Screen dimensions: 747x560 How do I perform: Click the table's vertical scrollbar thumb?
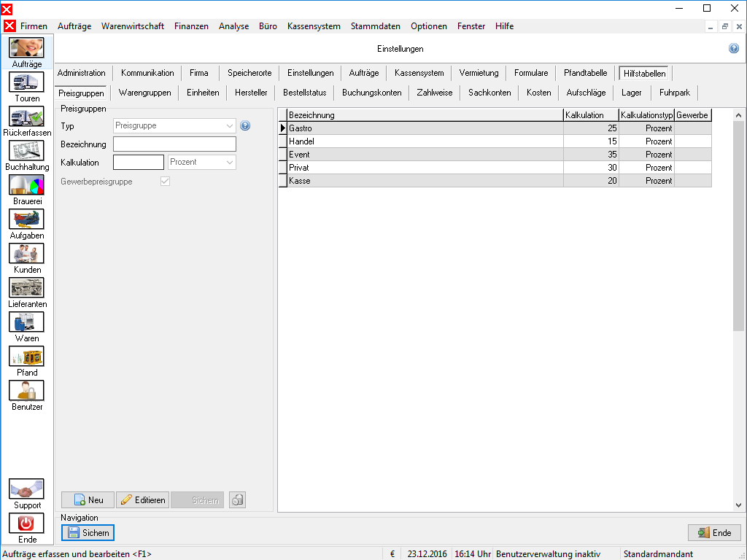click(738, 226)
